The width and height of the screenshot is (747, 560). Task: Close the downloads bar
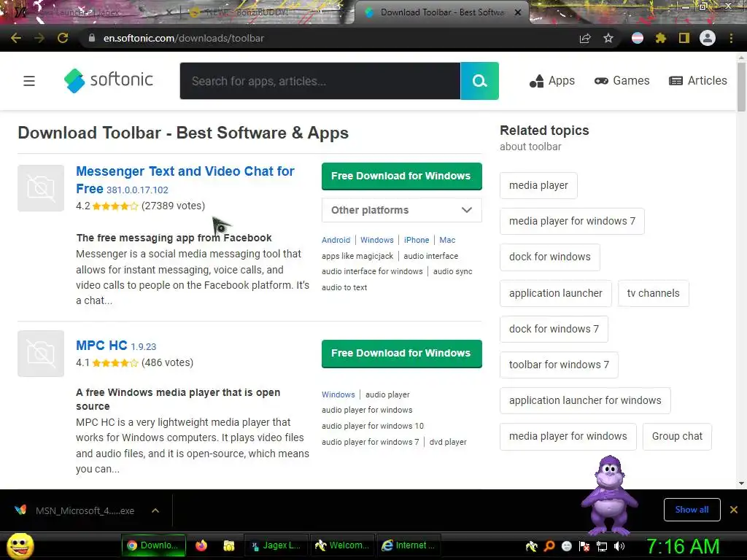tap(734, 510)
